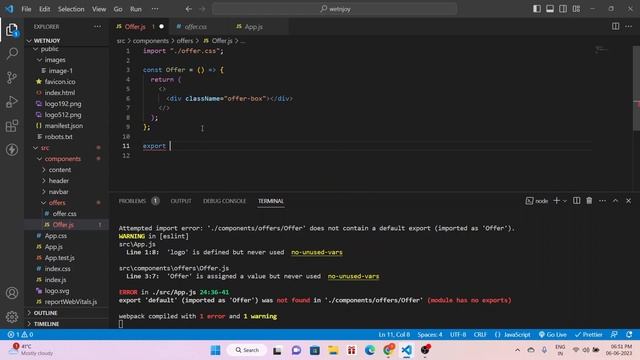Open the Extensions view
Image resolution: width=640 pixels, height=360 pixels.
point(12,126)
